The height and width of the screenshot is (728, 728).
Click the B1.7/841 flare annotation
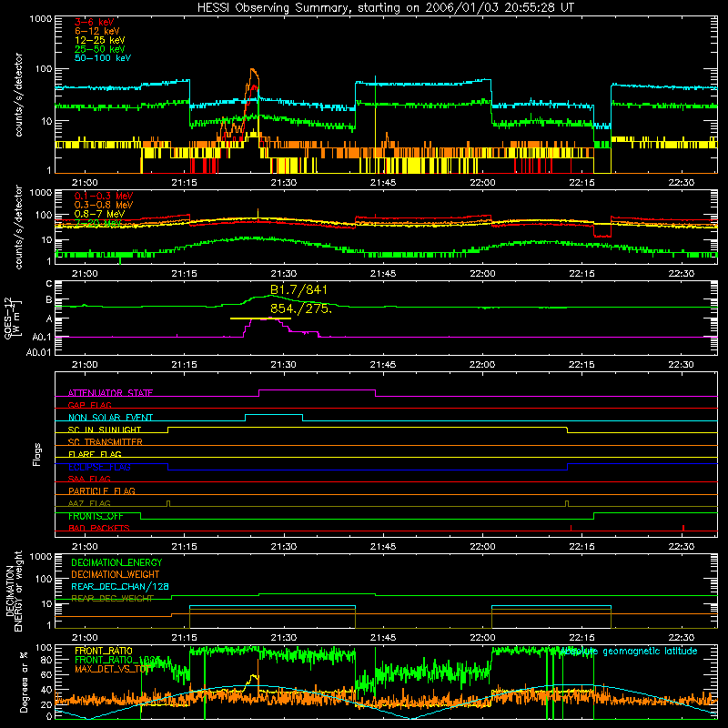pos(298,289)
